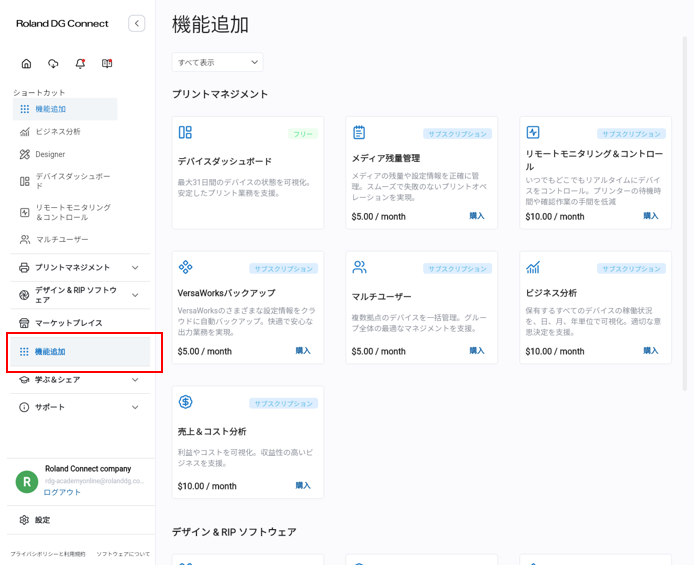Open Designer from shortcuts
The image size is (699, 565).
pos(50,154)
